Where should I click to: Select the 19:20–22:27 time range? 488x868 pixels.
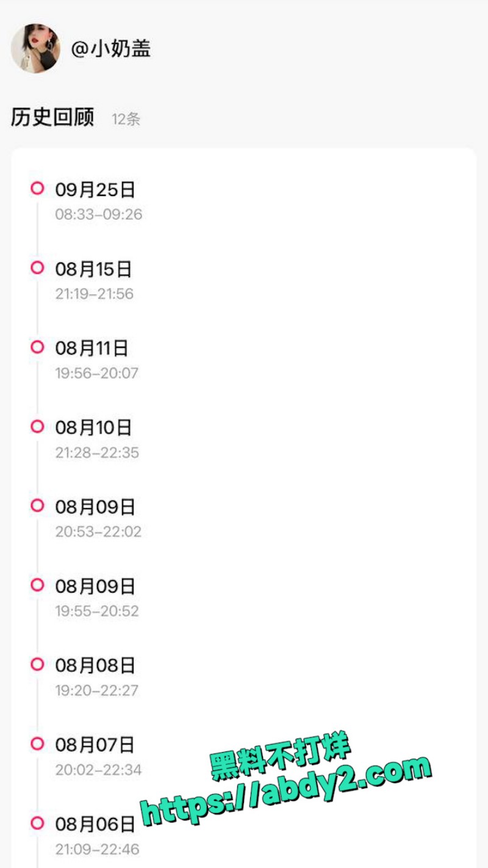97,691
